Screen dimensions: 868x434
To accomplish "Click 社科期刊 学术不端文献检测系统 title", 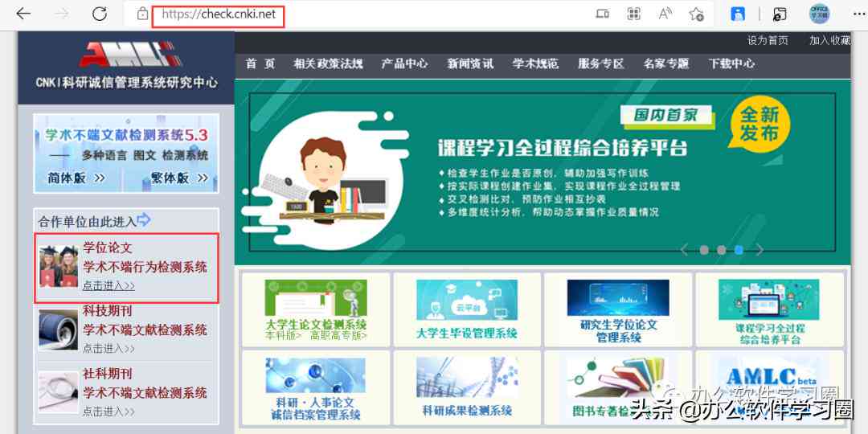I will 145,383.
